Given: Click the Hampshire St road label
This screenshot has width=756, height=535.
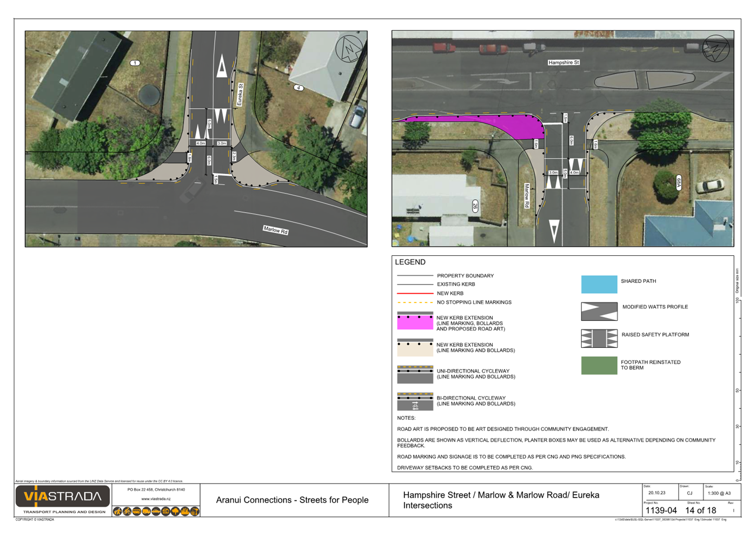Looking at the screenshot, I should (x=563, y=63).
